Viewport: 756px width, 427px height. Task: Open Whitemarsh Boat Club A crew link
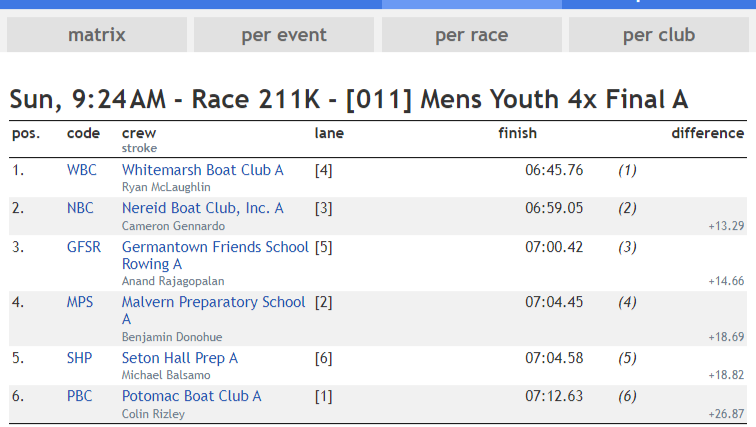click(x=202, y=170)
